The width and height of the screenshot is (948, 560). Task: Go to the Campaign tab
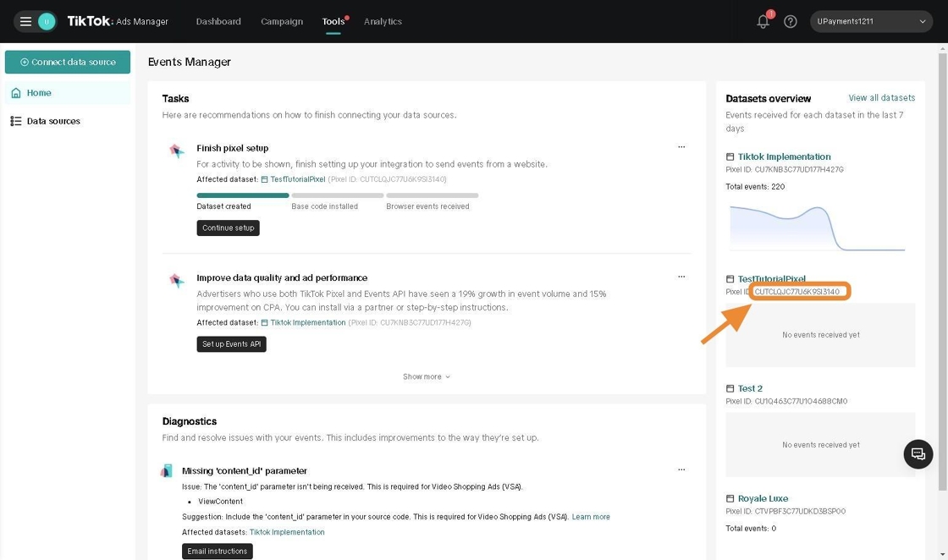click(x=282, y=22)
